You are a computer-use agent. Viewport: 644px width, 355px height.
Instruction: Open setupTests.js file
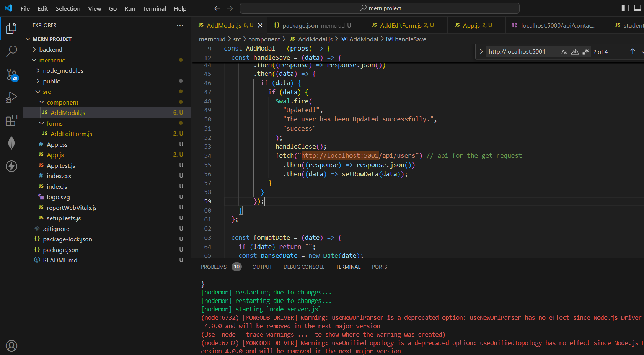click(x=64, y=218)
